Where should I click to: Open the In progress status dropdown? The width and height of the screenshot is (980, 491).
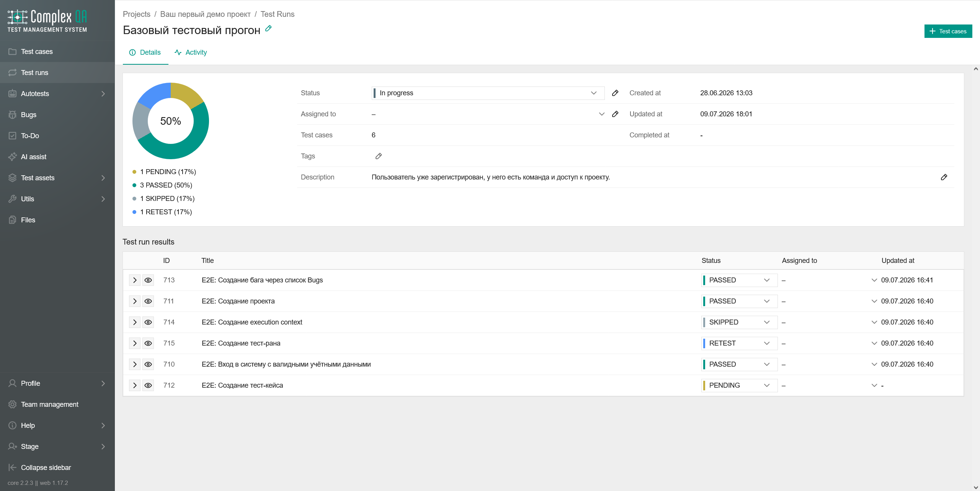(488, 93)
